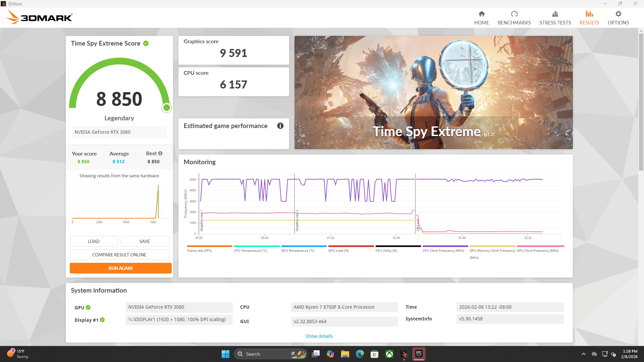644x362 pixels.
Task: Toggle the GPU Clock Frequency (MHz) legend entry
Action: 540,249
